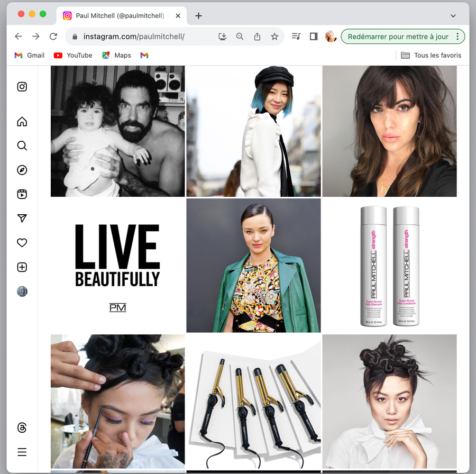Open Instagram home feed from sidebar
The height and width of the screenshot is (474, 476).
click(x=22, y=122)
